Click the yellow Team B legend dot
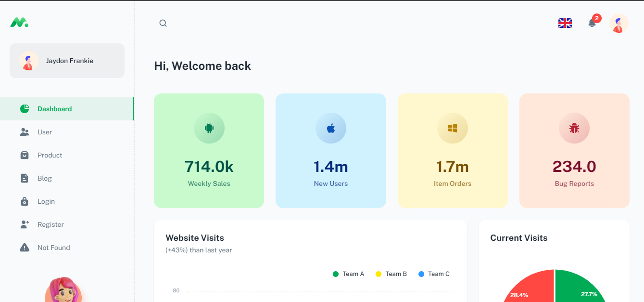The height and width of the screenshot is (302, 644). 379,274
